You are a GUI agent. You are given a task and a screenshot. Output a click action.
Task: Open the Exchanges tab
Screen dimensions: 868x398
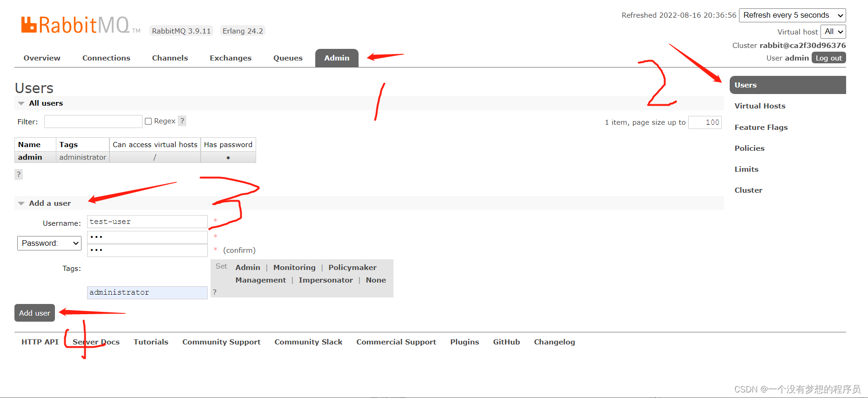(x=231, y=58)
